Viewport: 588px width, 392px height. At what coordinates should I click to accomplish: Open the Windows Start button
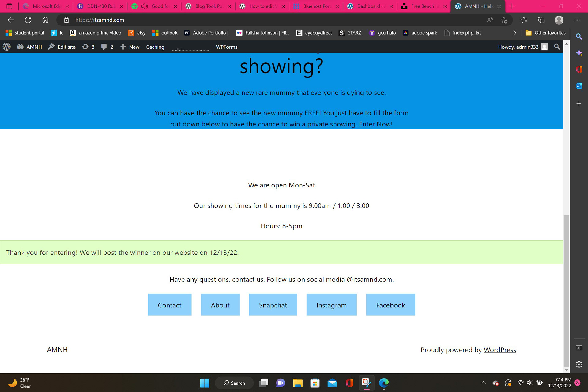[x=205, y=383]
